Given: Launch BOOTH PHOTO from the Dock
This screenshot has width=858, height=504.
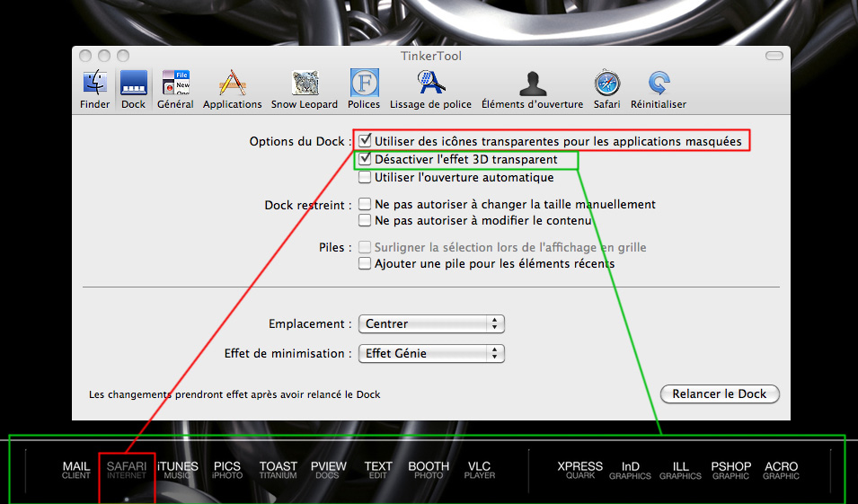Looking at the screenshot, I should [429, 470].
